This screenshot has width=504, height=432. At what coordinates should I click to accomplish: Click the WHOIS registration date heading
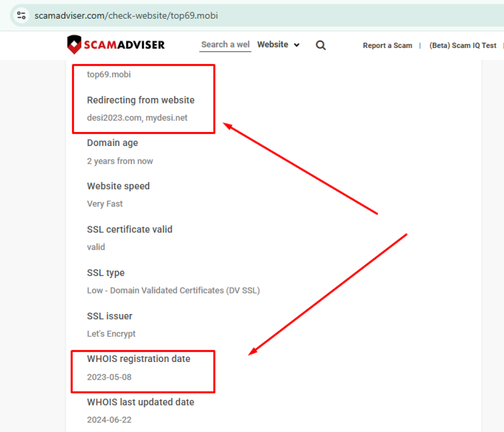(x=139, y=359)
